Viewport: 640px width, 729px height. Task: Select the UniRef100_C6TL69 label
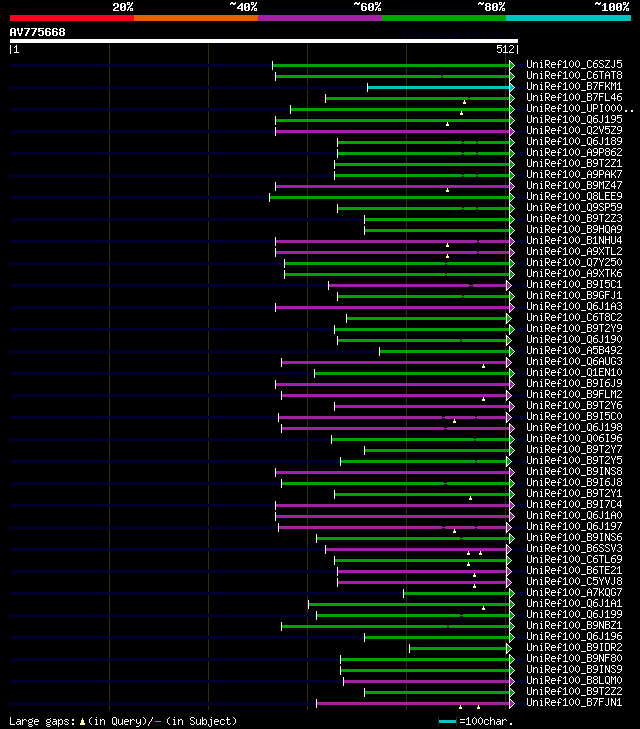tap(574, 559)
